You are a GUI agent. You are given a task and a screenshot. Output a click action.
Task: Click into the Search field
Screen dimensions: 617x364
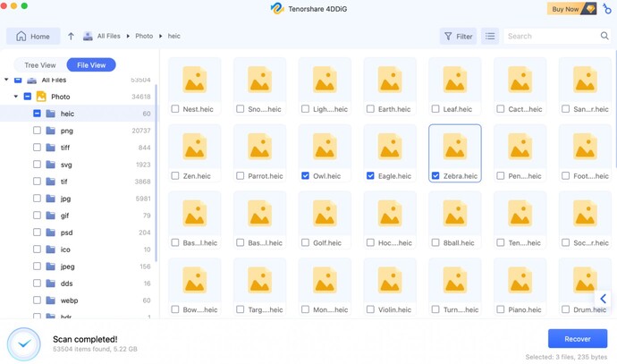[x=552, y=36]
